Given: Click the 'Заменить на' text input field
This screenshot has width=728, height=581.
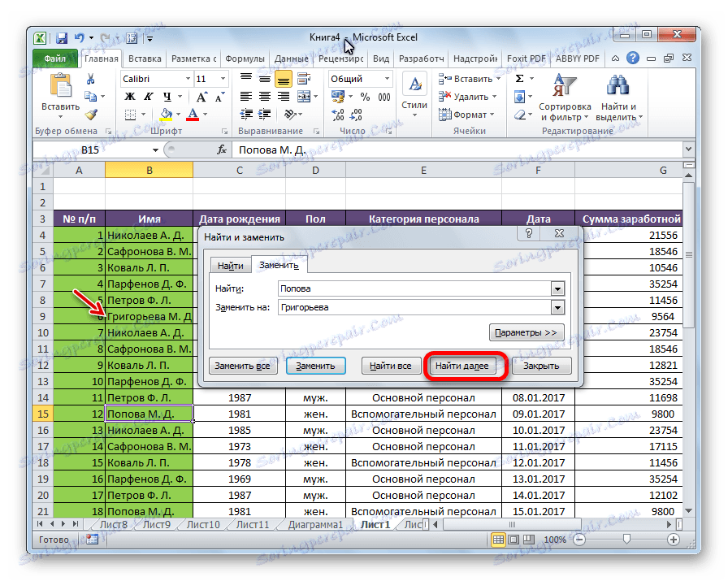Looking at the screenshot, I should click(x=413, y=307).
